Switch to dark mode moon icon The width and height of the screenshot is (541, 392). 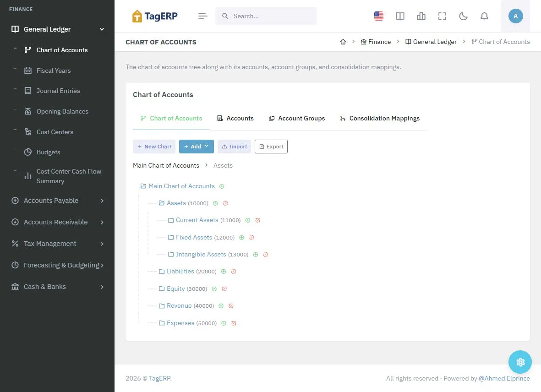tap(464, 16)
